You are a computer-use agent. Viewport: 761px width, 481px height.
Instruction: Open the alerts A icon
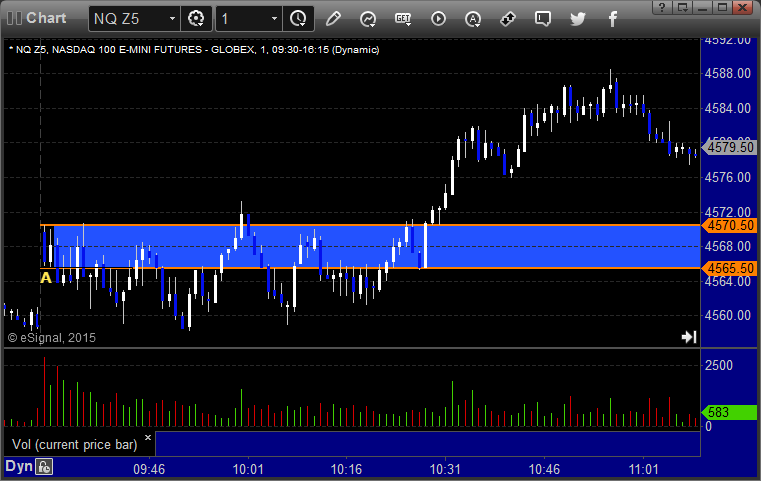pos(473,19)
